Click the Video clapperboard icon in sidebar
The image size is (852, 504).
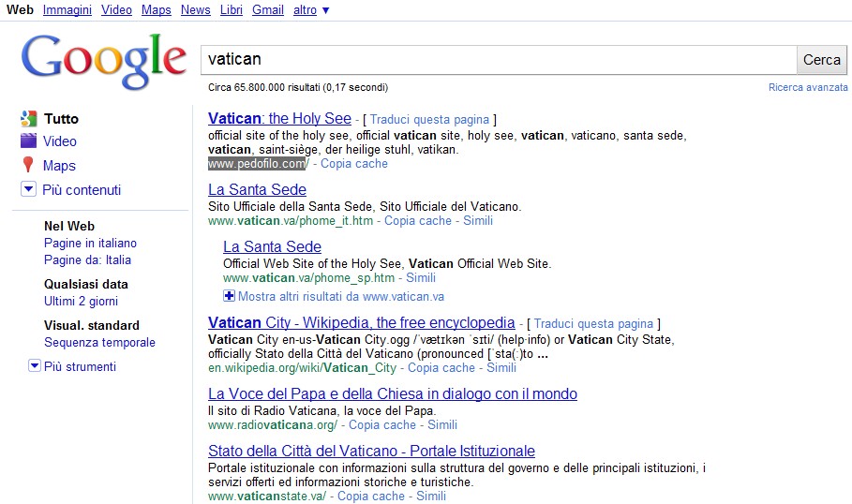click(27, 141)
